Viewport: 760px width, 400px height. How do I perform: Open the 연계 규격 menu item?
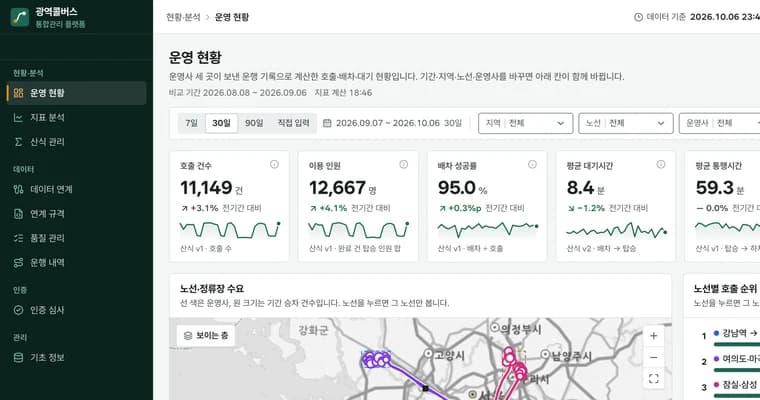(x=76, y=213)
